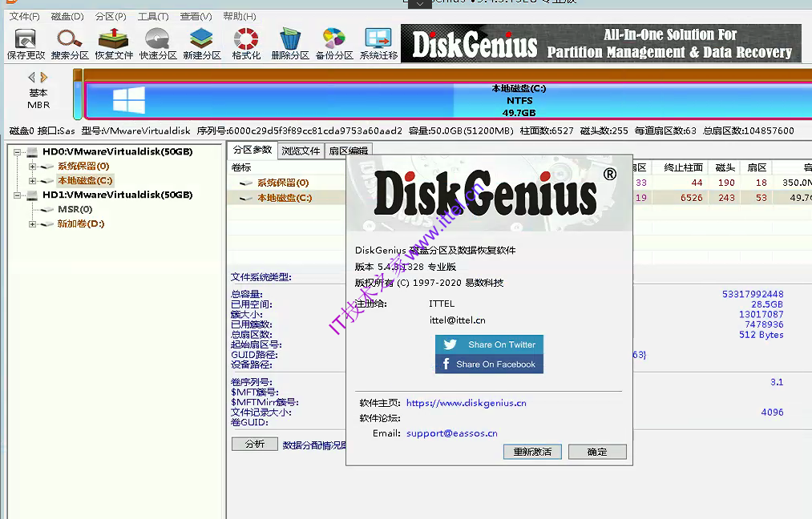Click the 快速分区 (Quick Partition) icon

pos(156,41)
